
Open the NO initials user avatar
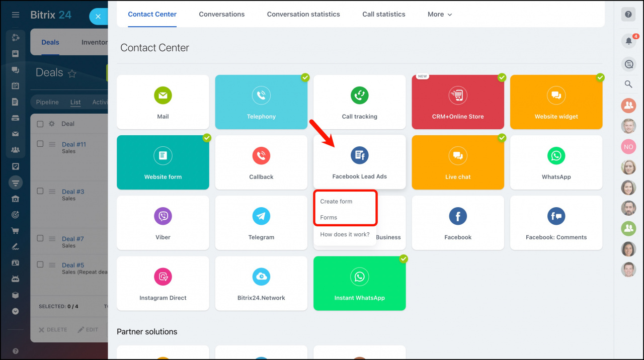pyautogui.click(x=628, y=147)
